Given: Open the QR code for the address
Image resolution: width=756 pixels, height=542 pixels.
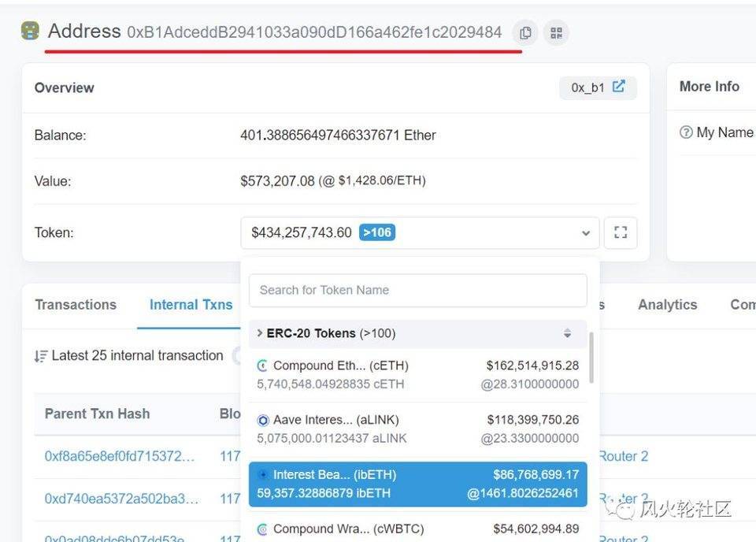Looking at the screenshot, I should point(556,32).
